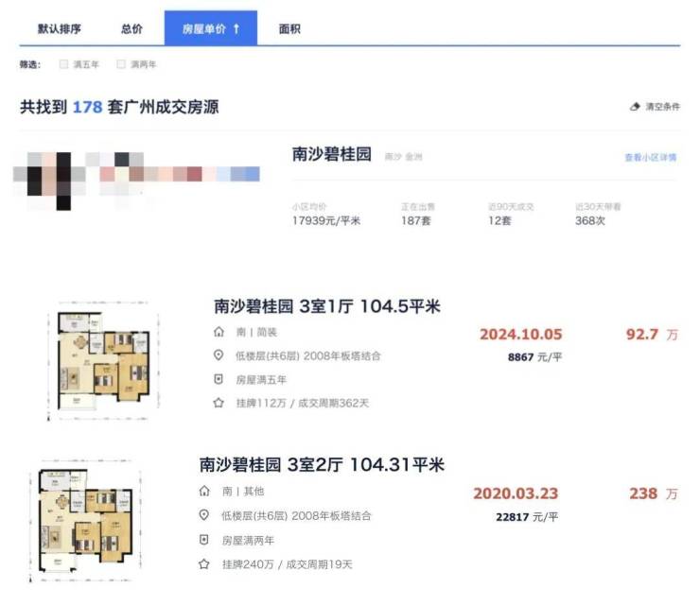Click shield icon beside 房屋满五年
This screenshot has height=606, width=700.
(219, 379)
